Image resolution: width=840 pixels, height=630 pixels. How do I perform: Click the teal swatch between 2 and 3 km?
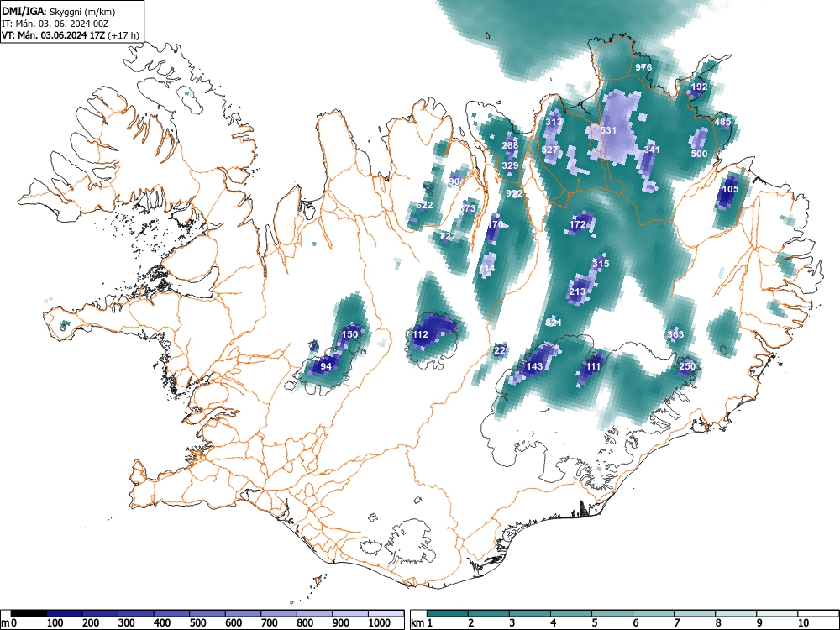pos(489,613)
